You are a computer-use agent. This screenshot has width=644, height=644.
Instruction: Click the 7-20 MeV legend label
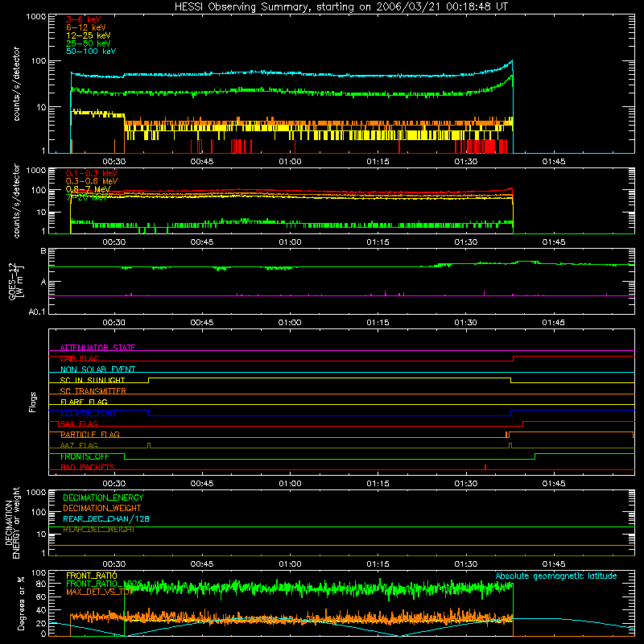[x=86, y=197]
